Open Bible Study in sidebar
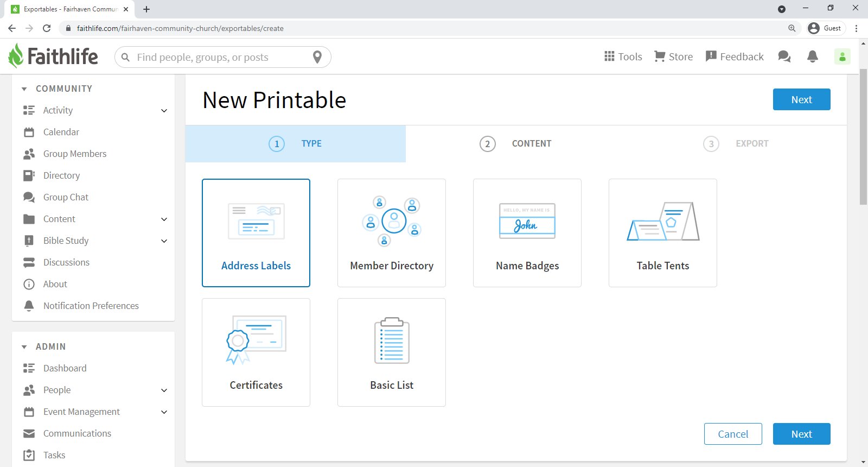Image resolution: width=868 pixels, height=467 pixels. (66, 241)
